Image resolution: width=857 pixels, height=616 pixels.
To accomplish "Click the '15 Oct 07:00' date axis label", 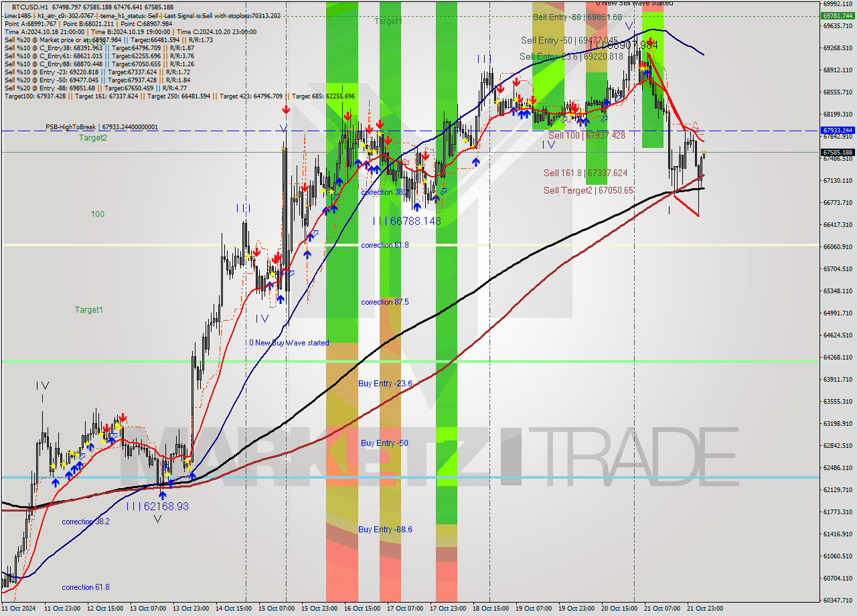I will click(277, 609).
